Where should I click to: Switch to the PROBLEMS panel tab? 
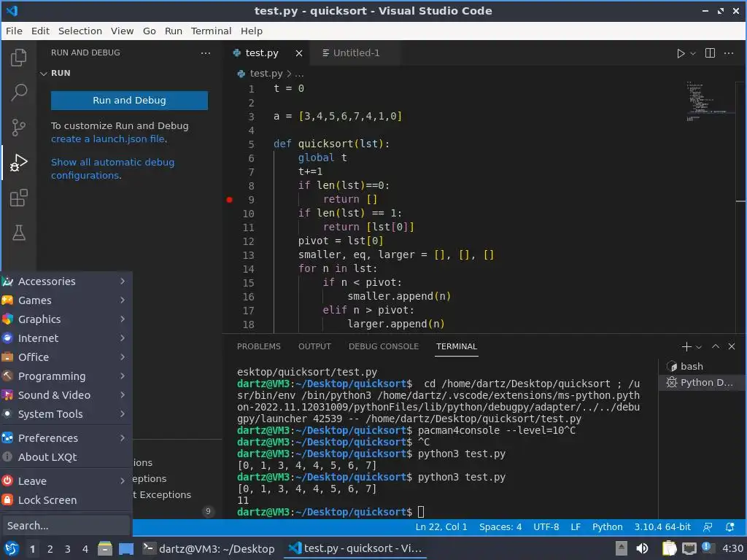259,346
